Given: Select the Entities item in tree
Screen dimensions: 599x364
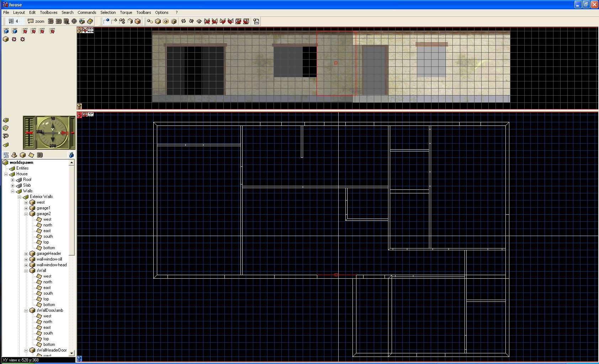Looking at the screenshot, I should (x=22, y=168).
